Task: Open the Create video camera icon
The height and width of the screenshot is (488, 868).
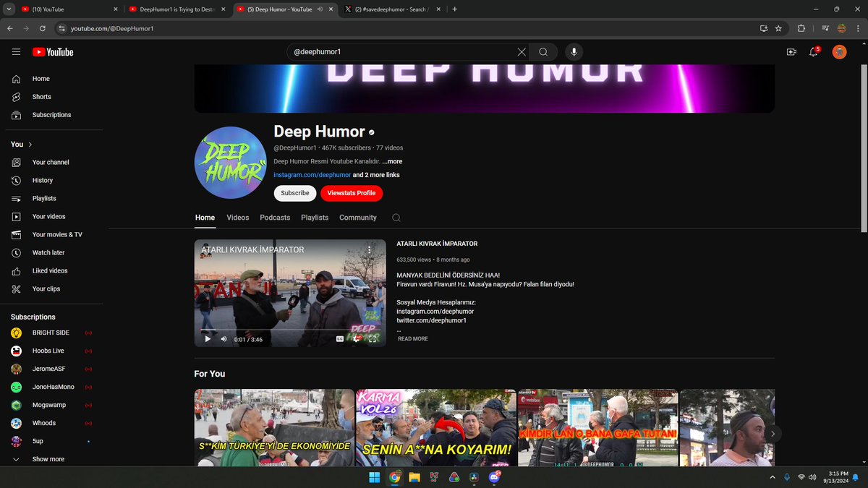Action: pyautogui.click(x=791, y=52)
